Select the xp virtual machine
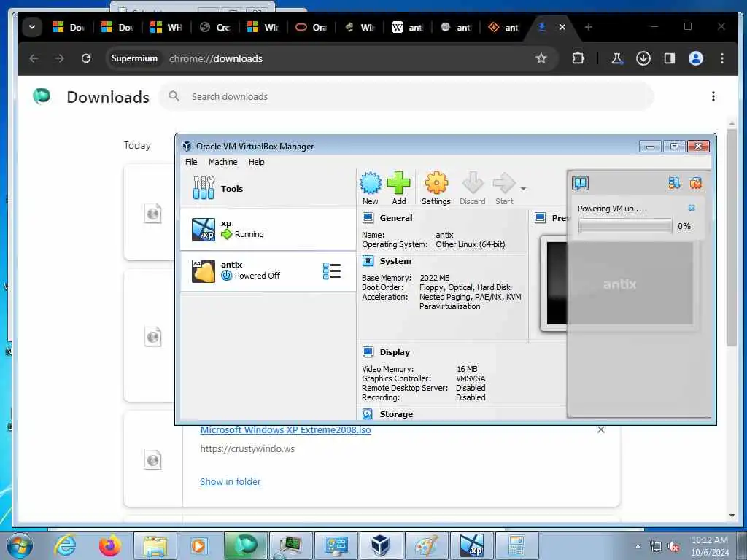Viewport: 747px width, 560px height. click(268, 230)
